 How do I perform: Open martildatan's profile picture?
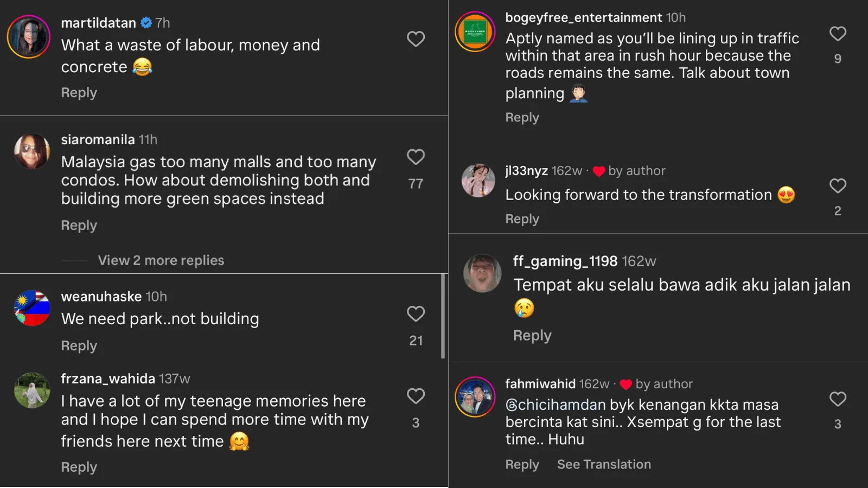(x=29, y=36)
